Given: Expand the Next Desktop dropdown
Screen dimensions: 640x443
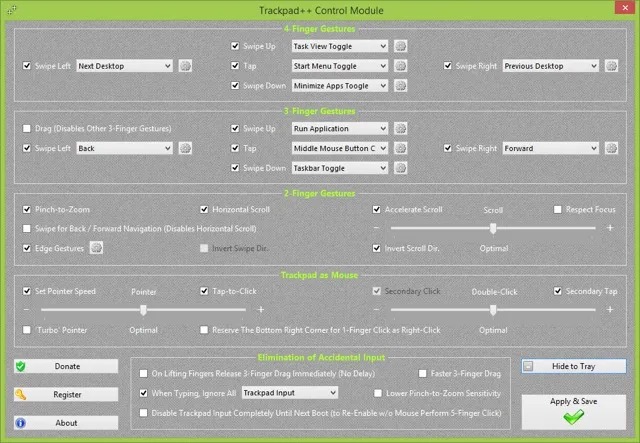Looking at the screenshot, I should click(124, 66).
